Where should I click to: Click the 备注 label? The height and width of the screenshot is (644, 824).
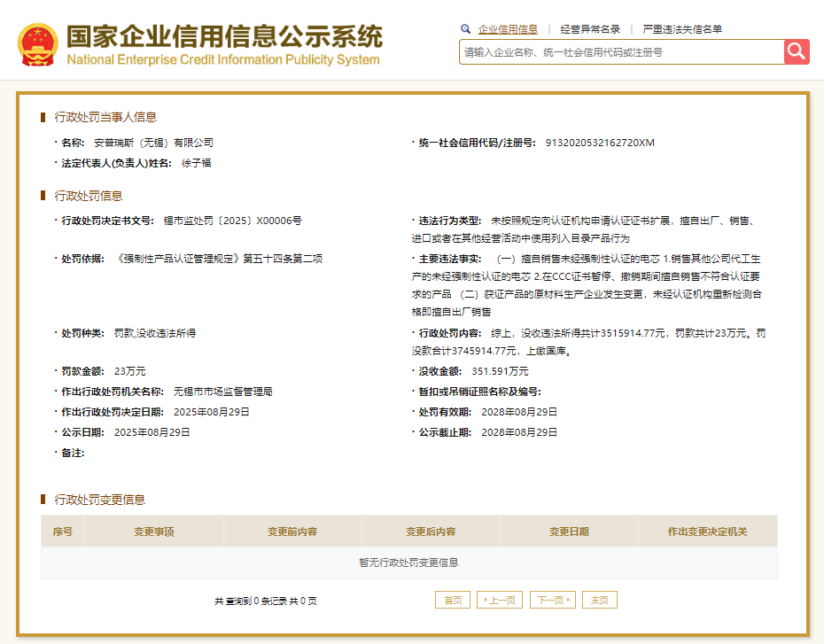pos(73,454)
